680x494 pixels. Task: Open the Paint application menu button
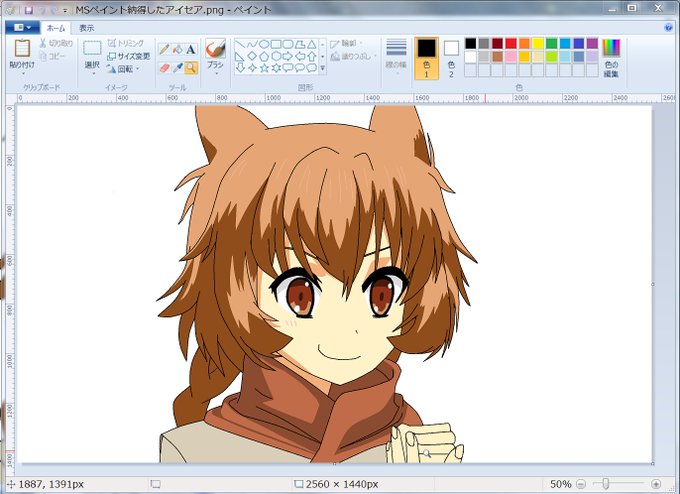coord(22,28)
